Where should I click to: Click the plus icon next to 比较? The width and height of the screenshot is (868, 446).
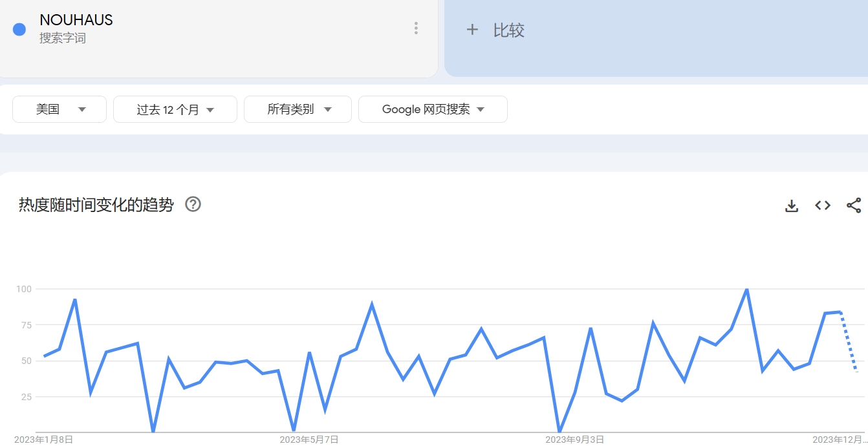(472, 30)
